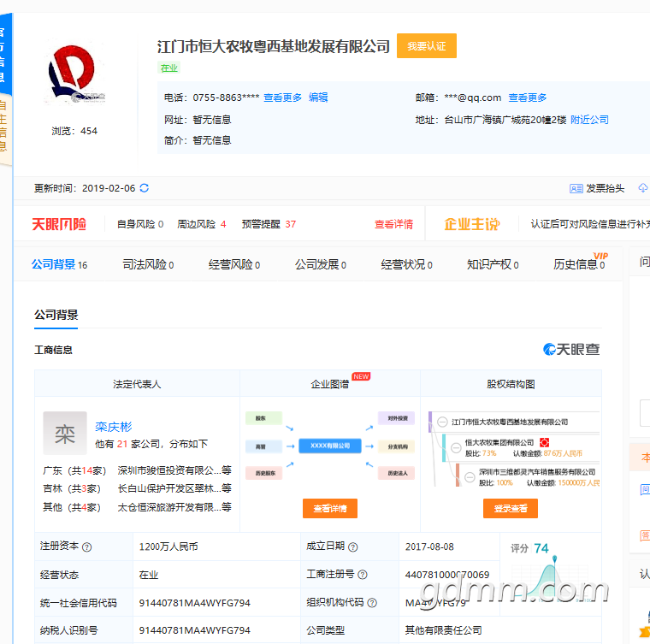Click the help icon next to 成立日期
Screen dimensions: 650x644
pos(352,547)
